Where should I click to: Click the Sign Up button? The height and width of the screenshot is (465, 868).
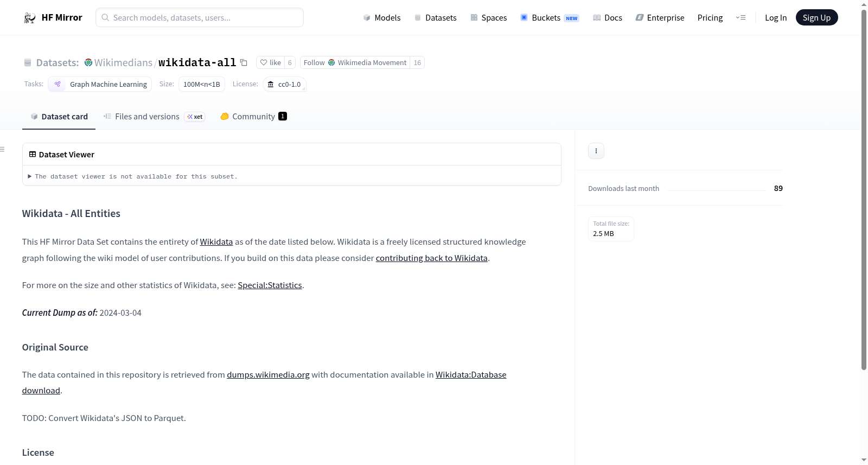click(x=816, y=18)
